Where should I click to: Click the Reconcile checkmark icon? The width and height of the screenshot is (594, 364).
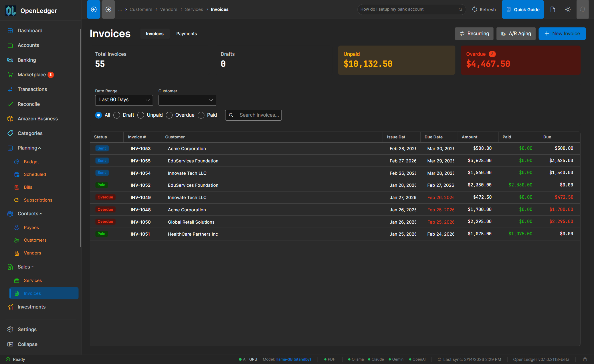click(x=10, y=104)
